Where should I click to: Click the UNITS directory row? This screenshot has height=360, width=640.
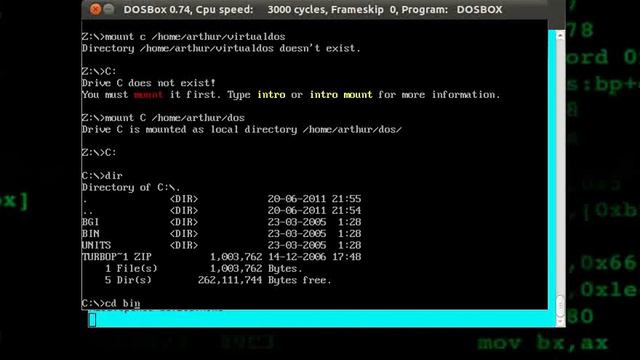(221, 245)
